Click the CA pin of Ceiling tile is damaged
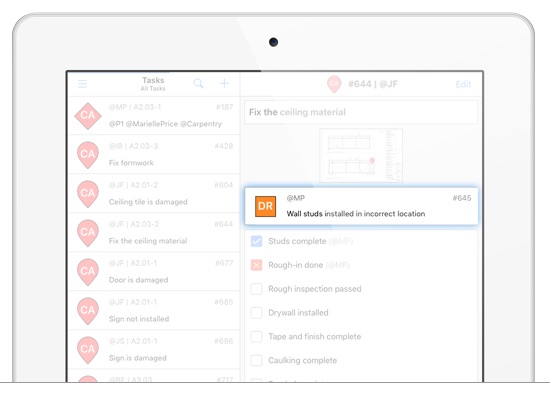The width and height of the screenshot is (550, 394). pos(88,194)
